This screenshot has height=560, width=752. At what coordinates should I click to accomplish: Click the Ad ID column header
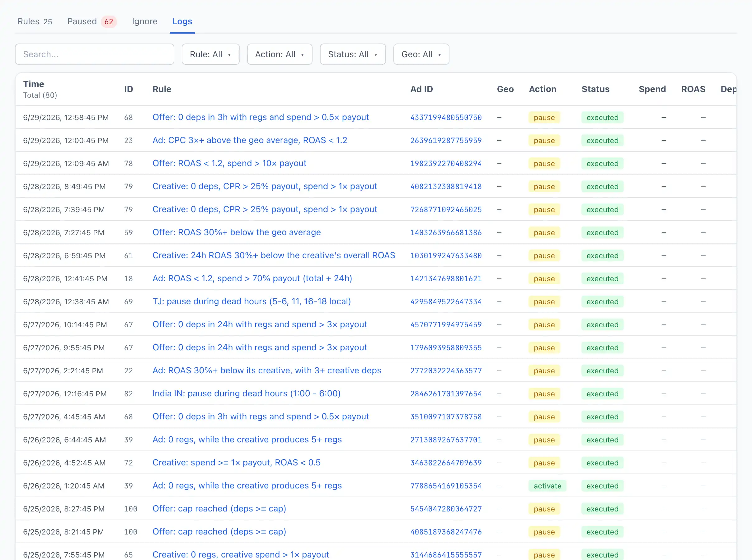(421, 89)
